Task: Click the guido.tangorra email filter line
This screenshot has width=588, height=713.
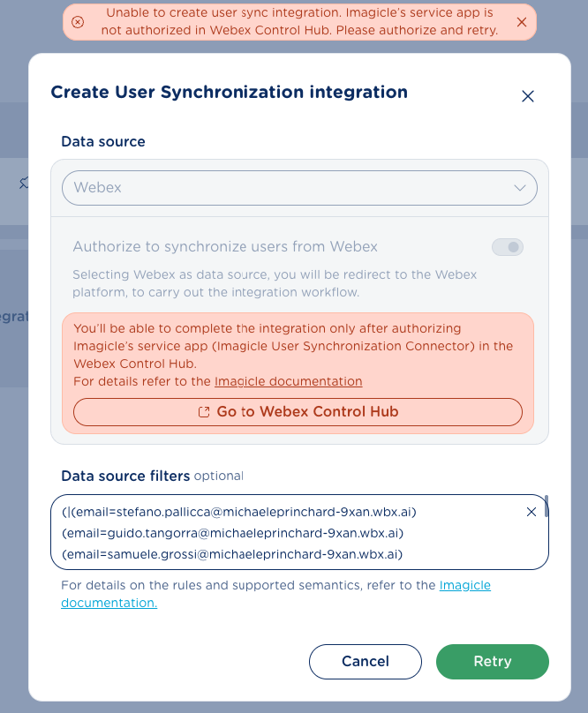Action: pyautogui.click(x=233, y=533)
